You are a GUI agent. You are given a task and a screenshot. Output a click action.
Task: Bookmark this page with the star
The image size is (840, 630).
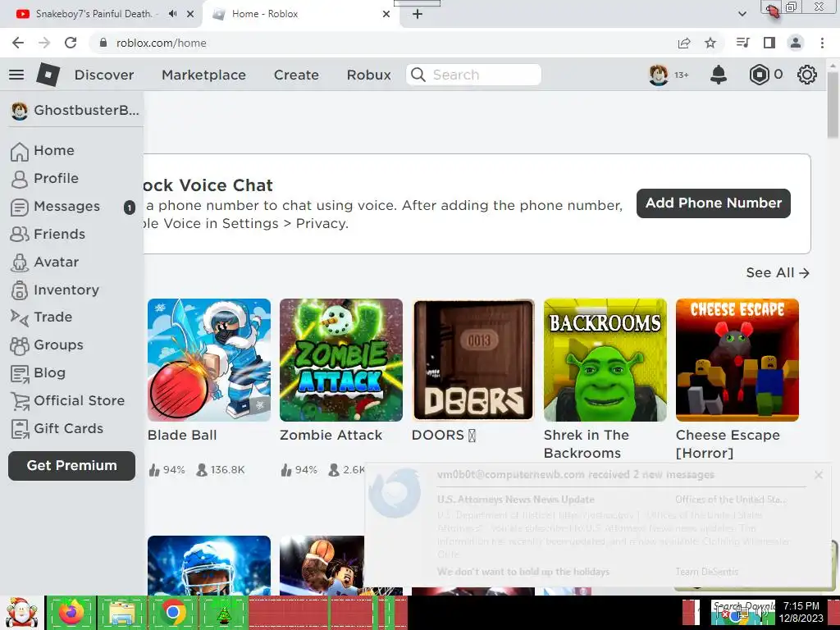pyautogui.click(x=710, y=43)
